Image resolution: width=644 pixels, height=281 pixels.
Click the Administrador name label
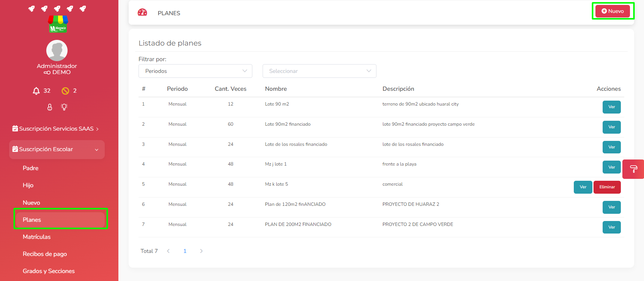[x=57, y=66]
